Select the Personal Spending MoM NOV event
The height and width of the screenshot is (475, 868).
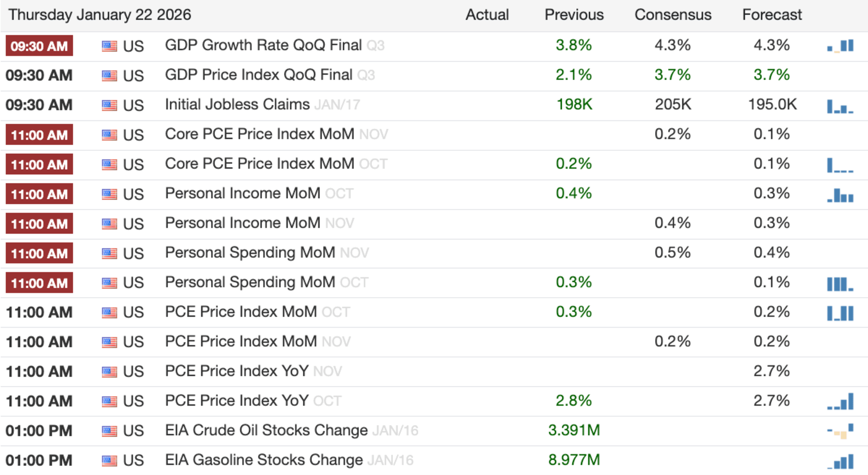click(250, 252)
